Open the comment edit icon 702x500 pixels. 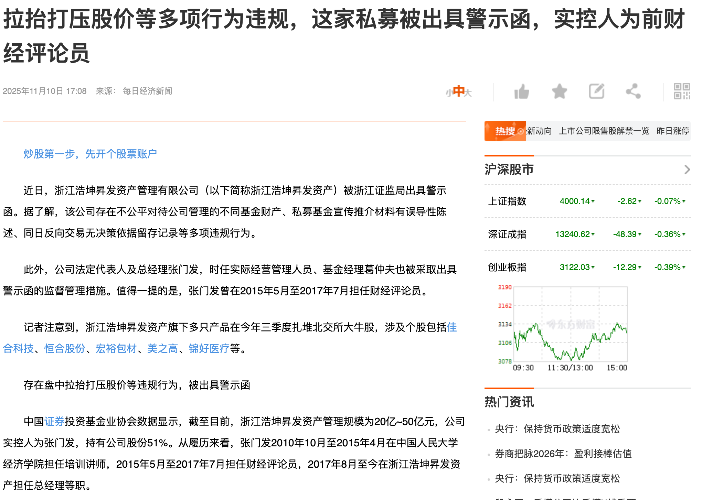point(596,91)
